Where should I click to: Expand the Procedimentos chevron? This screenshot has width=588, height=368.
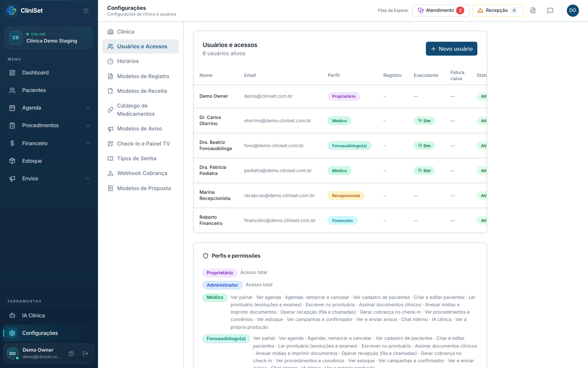click(88, 125)
